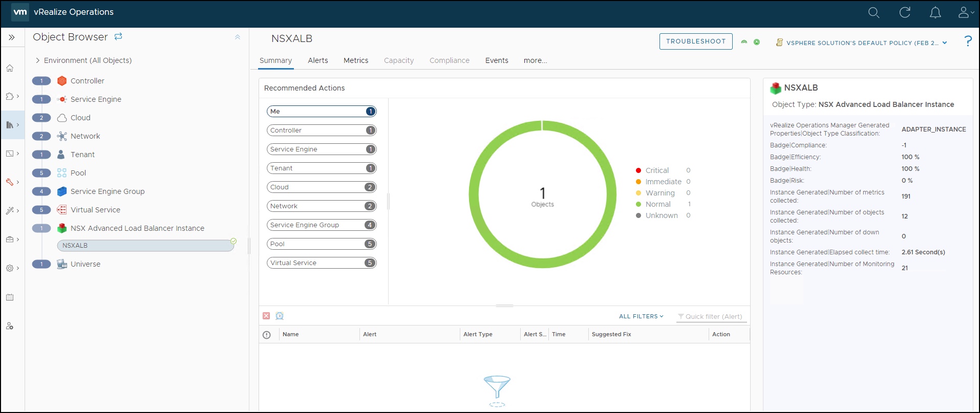The height and width of the screenshot is (413, 980).
Task: Choose the Tenant pill in Recommended Actions
Action: 322,168
